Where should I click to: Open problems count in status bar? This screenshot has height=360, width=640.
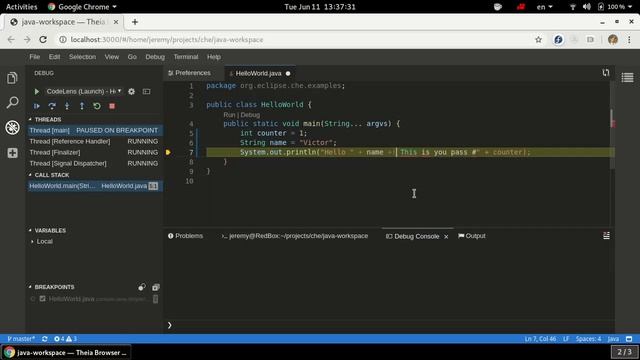(65, 339)
